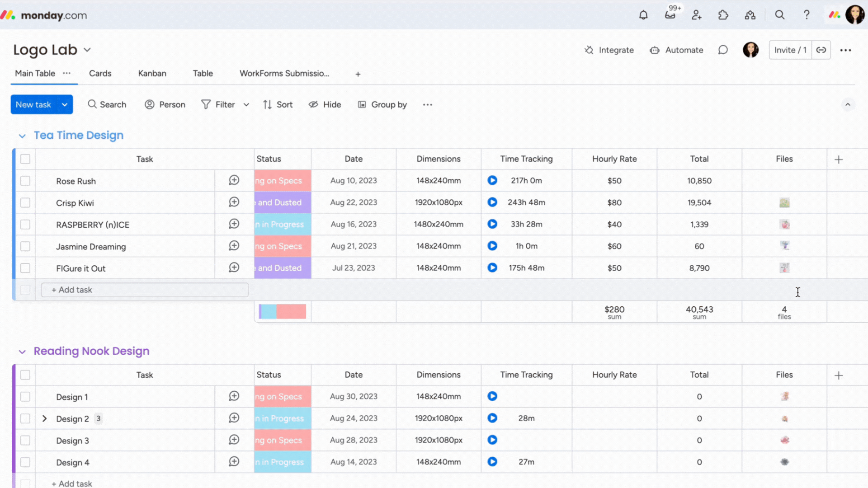Select all tasks in Reading Nook Design
Image resolution: width=868 pixels, height=488 pixels.
pyautogui.click(x=25, y=375)
